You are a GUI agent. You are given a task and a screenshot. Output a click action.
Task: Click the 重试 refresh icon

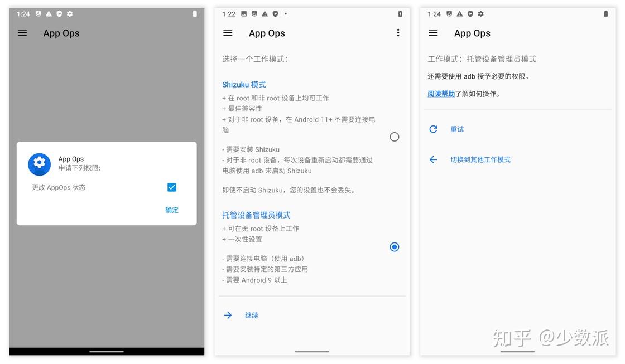(433, 129)
